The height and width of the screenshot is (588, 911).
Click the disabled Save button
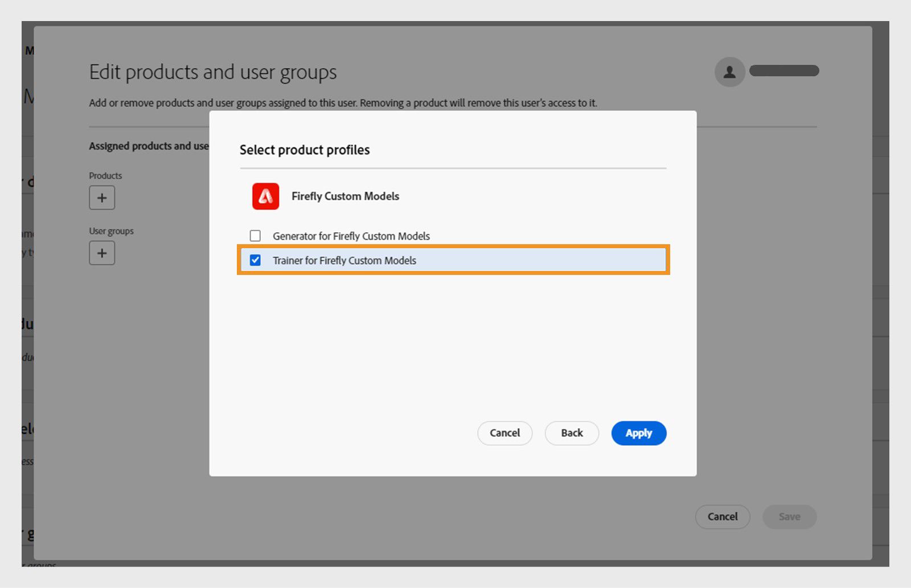(789, 517)
